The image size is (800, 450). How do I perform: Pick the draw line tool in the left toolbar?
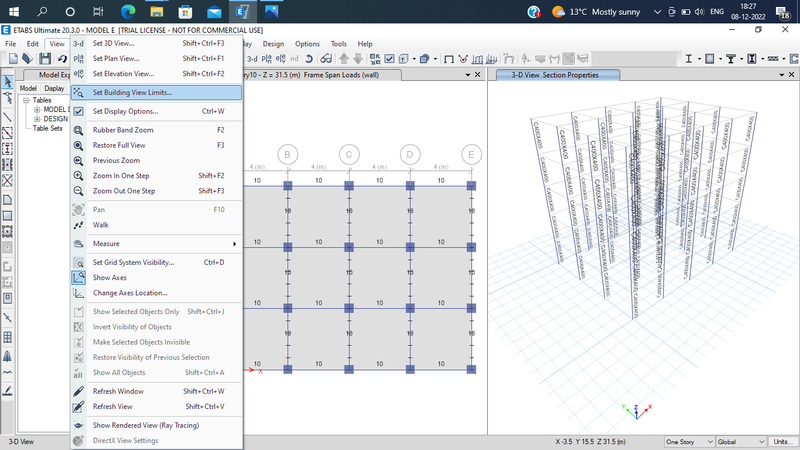point(8,117)
